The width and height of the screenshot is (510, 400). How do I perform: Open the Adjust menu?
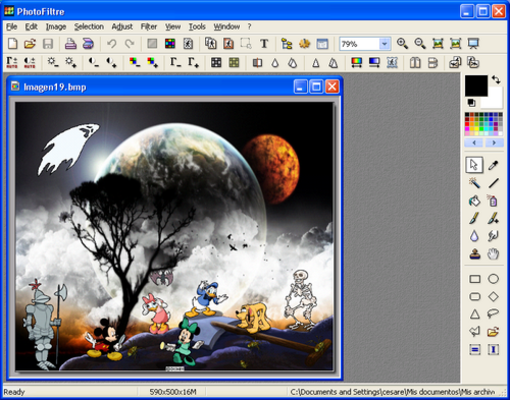pyautogui.click(x=122, y=27)
